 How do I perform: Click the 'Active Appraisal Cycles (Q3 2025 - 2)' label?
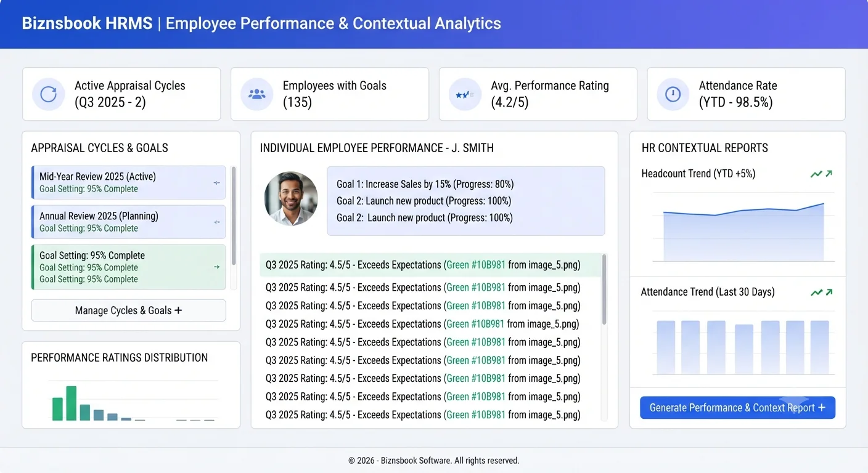(130, 94)
